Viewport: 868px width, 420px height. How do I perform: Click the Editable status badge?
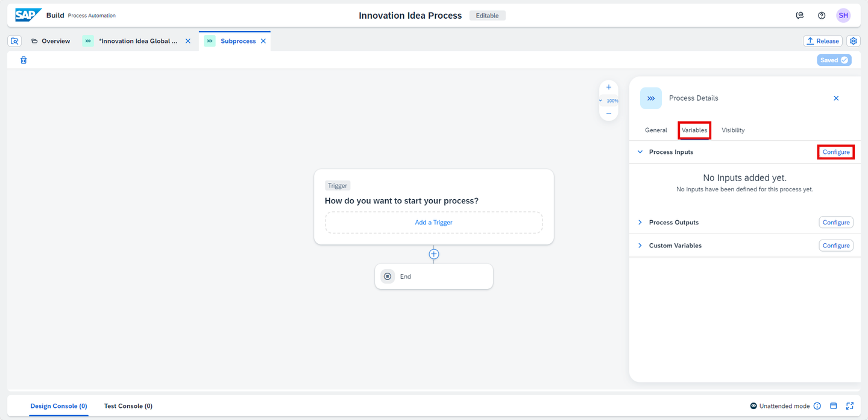click(x=487, y=16)
